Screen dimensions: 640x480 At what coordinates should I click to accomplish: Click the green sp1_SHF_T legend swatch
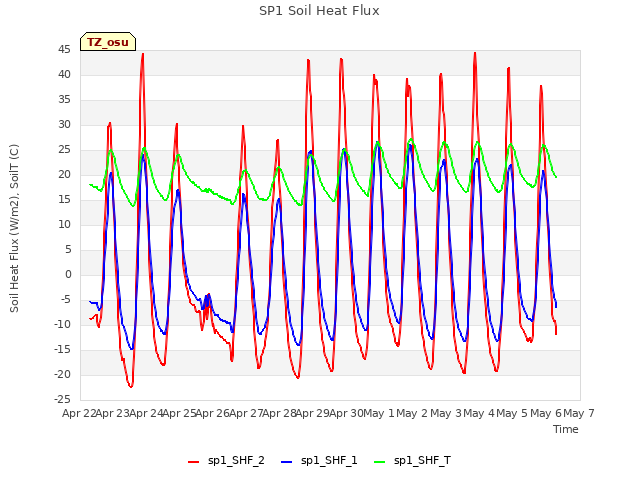point(380,462)
